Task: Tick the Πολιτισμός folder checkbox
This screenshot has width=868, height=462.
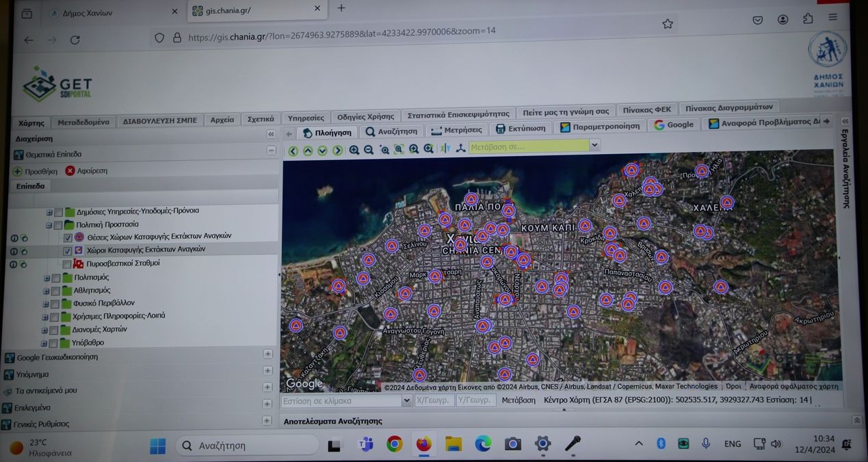Action: click(x=55, y=279)
